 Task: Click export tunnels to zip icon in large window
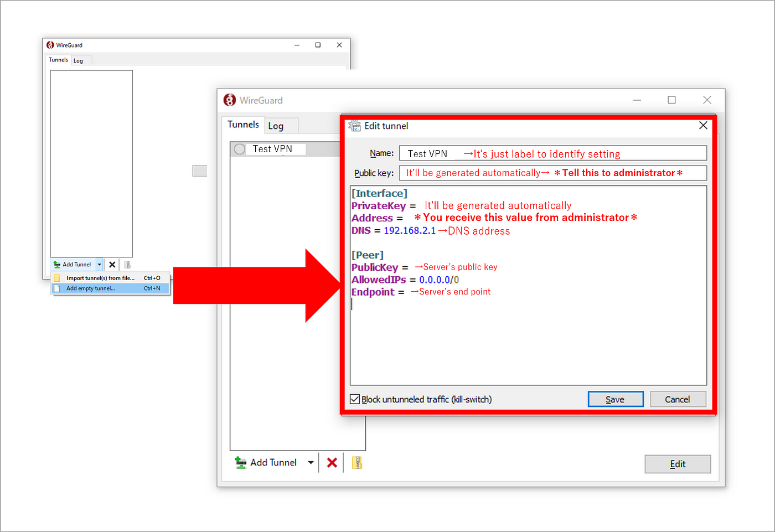click(x=356, y=462)
